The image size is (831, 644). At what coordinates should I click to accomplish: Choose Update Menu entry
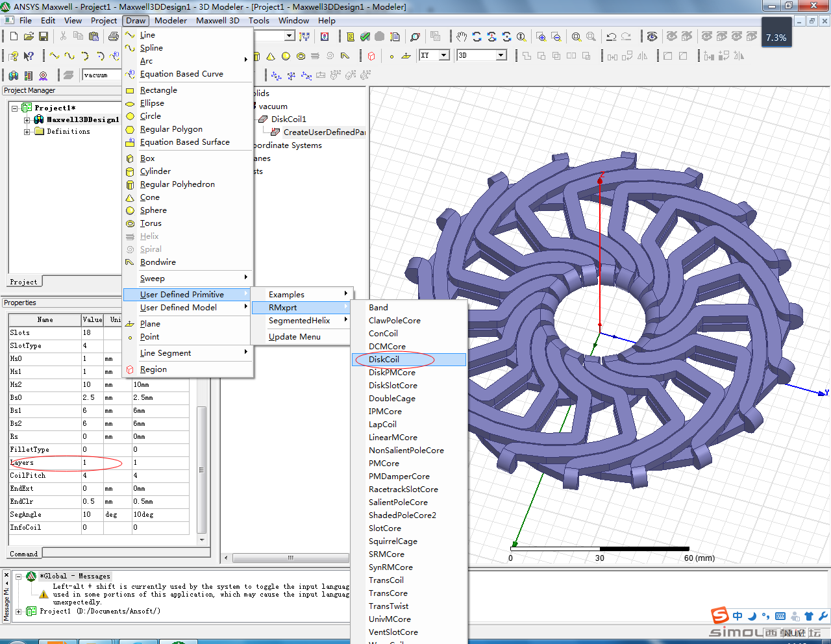point(302,336)
